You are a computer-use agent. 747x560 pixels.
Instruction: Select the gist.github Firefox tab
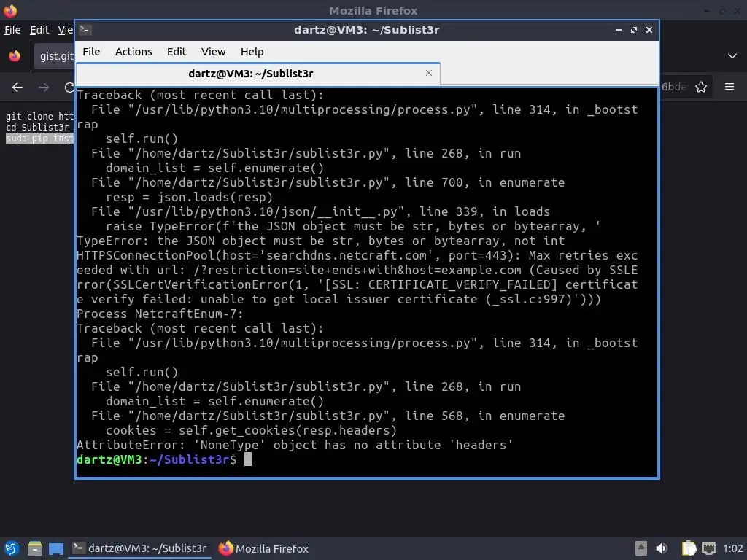click(x=54, y=56)
